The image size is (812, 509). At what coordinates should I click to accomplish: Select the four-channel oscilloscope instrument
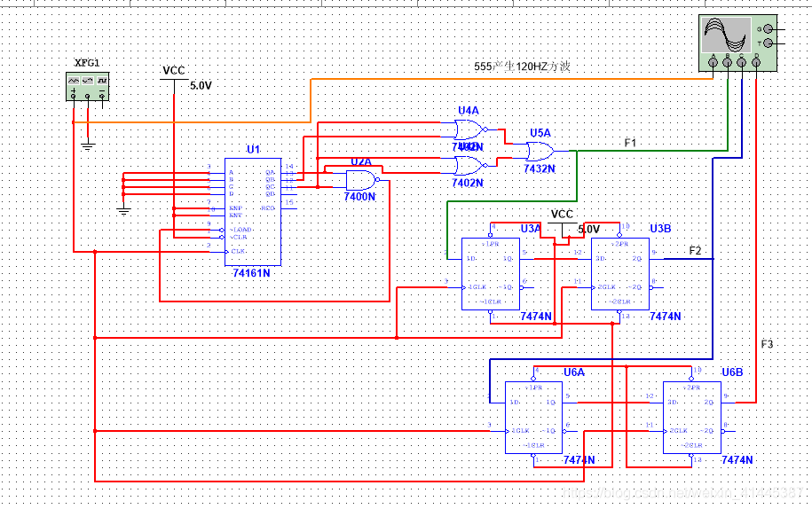(x=738, y=43)
